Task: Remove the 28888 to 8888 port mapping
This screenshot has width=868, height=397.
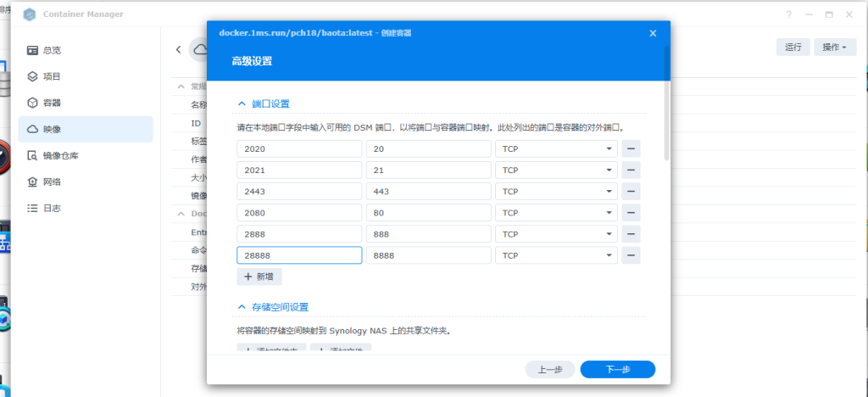Action: 631,255
